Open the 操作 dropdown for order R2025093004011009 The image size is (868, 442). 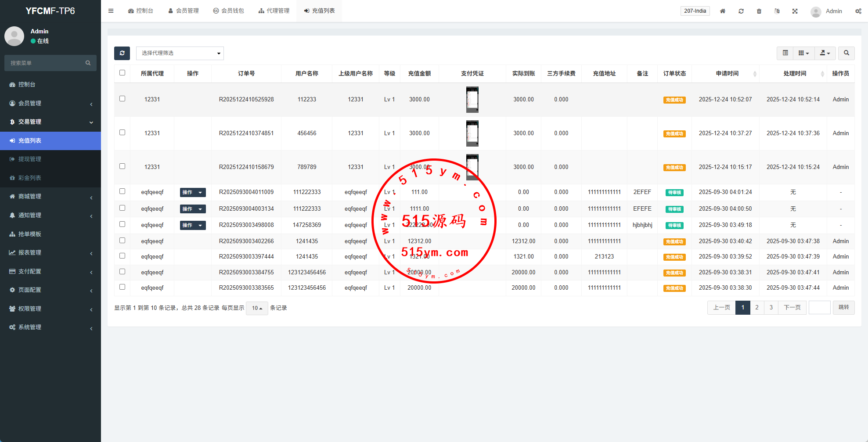pyautogui.click(x=192, y=192)
